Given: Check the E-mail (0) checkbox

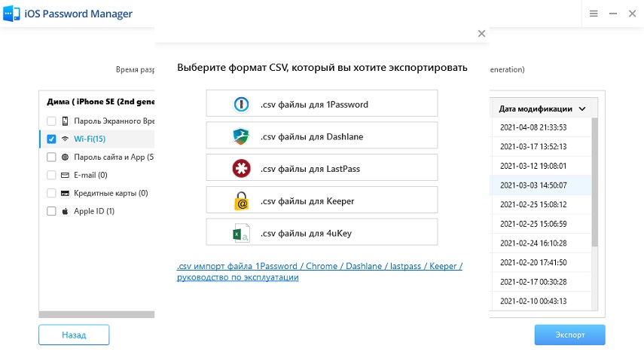Looking at the screenshot, I should point(51,175).
